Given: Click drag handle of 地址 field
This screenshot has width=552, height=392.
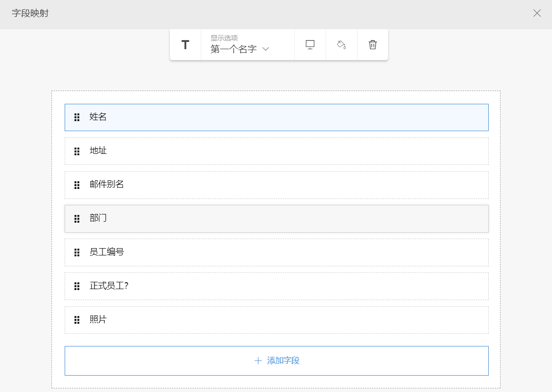Looking at the screenshot, I should tap(77, 151).
